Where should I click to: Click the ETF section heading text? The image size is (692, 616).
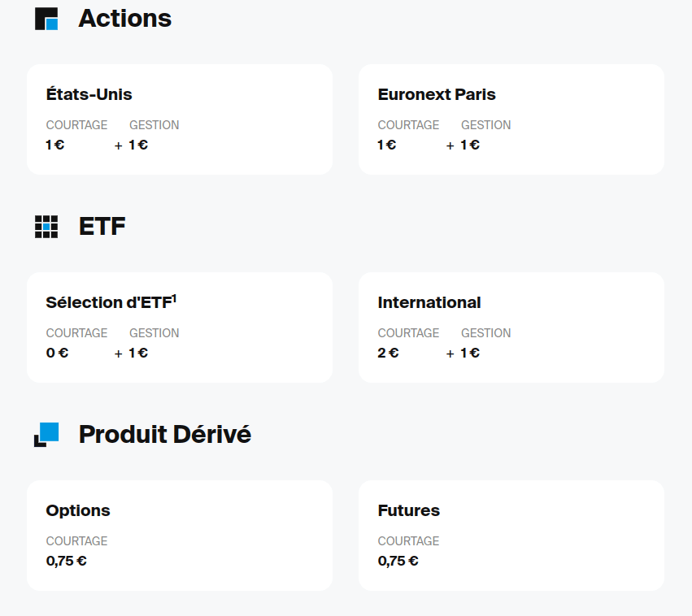[102, 227]
